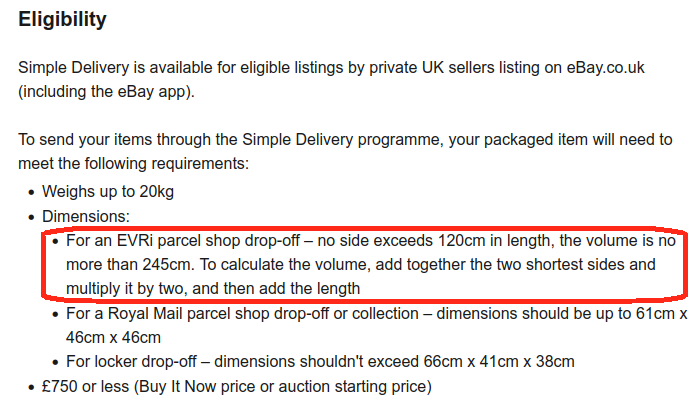Click the '245cm' volume limit text

(167, 264)
